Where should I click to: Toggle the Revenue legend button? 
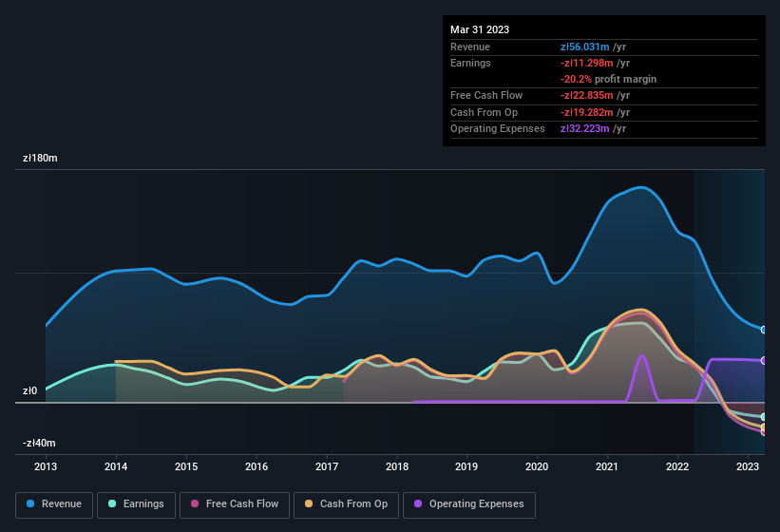(x=54, y=504)
